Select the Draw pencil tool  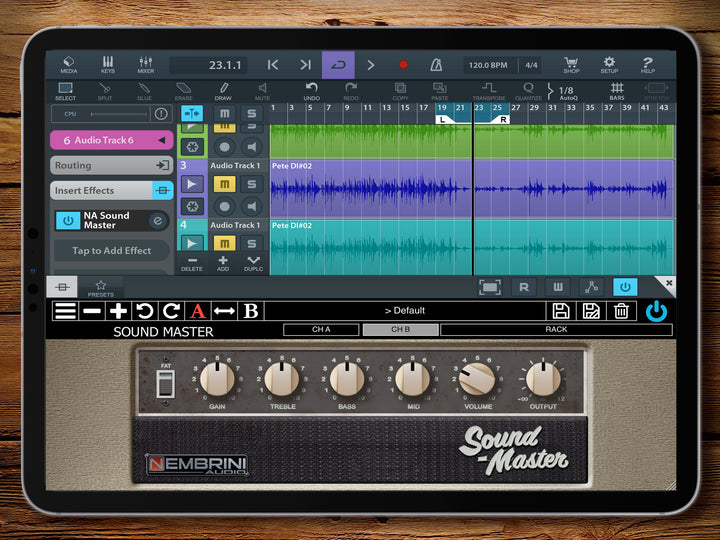point(223,91)
